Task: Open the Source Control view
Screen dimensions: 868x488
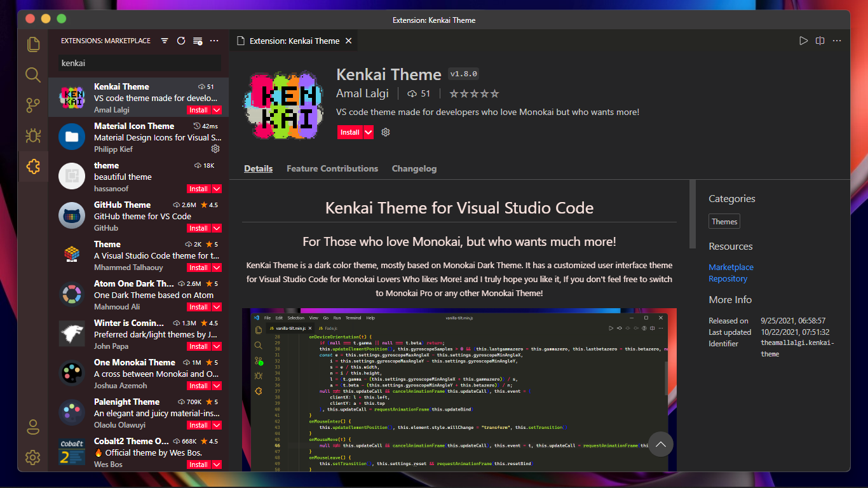Action: tap(33, 105)
